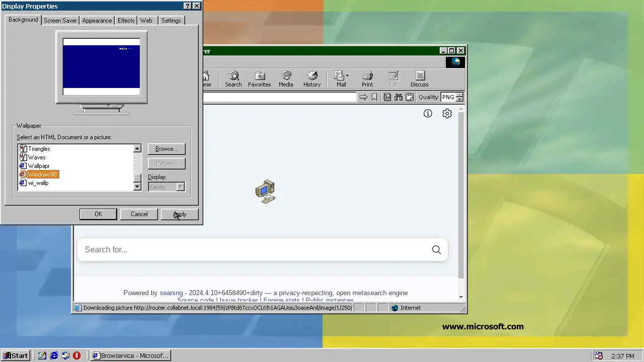The height and width of the screenshot is (362, 644).
Task: Click the IE throbber globe logo
Action: click(455, 62)
